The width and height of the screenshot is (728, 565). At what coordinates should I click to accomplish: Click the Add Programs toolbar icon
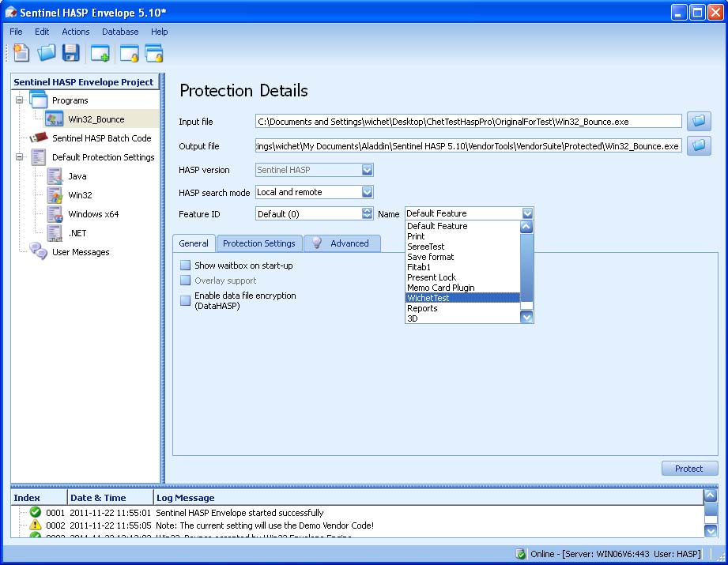(x=100, y=53)
